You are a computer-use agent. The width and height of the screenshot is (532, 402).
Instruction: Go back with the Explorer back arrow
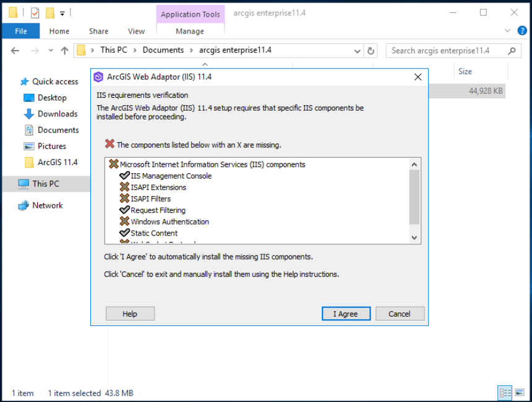click(15, 51)
